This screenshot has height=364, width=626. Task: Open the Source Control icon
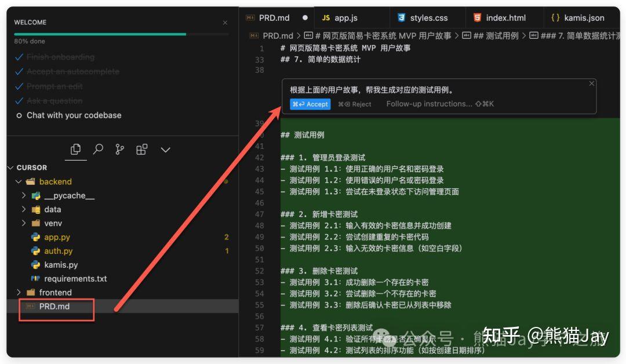(120, 149)
